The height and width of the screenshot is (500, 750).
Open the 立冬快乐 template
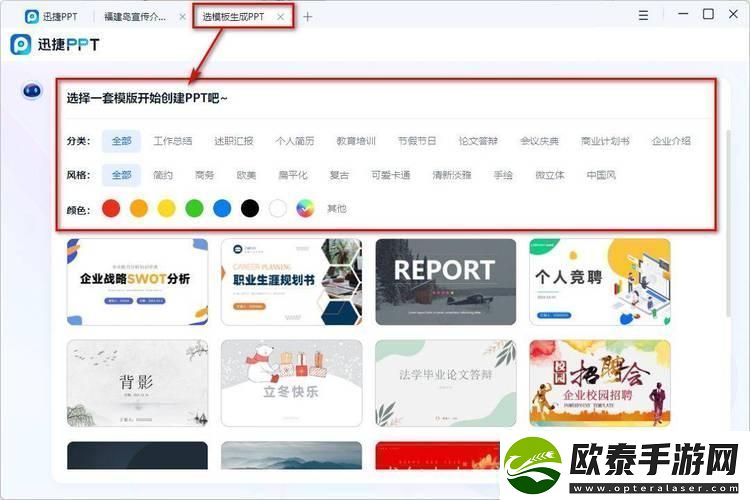(x=291, y=383)
